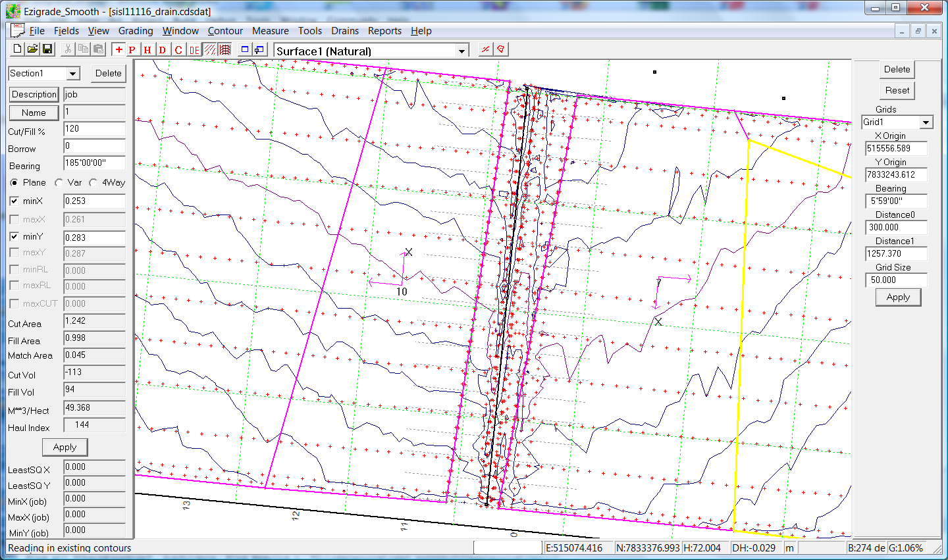The width and height of the screenshot is (948, 560).
Task: Click the red C toolbar icon
Action: (x=178, y=50)
